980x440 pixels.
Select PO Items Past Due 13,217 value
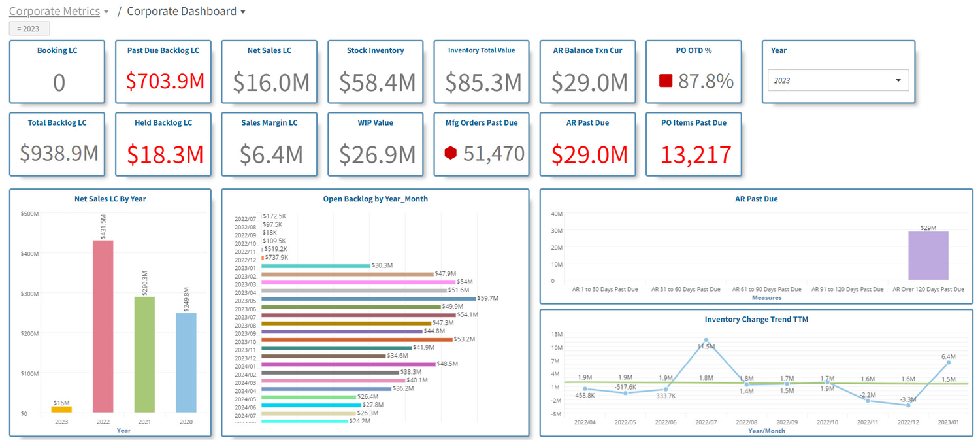coord(696,154)
